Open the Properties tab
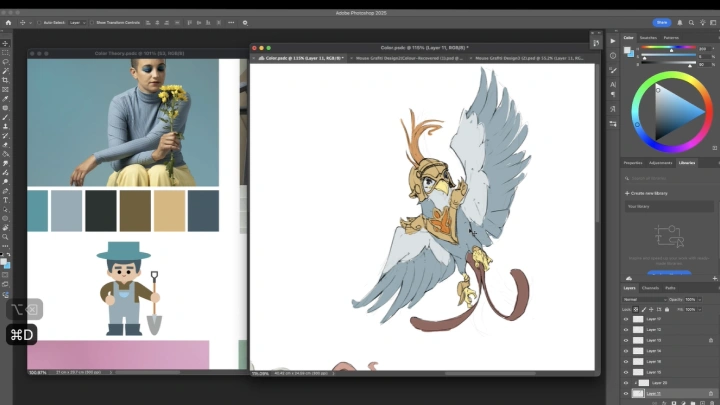Screen dimensions: 720x405 pos(633,163)
